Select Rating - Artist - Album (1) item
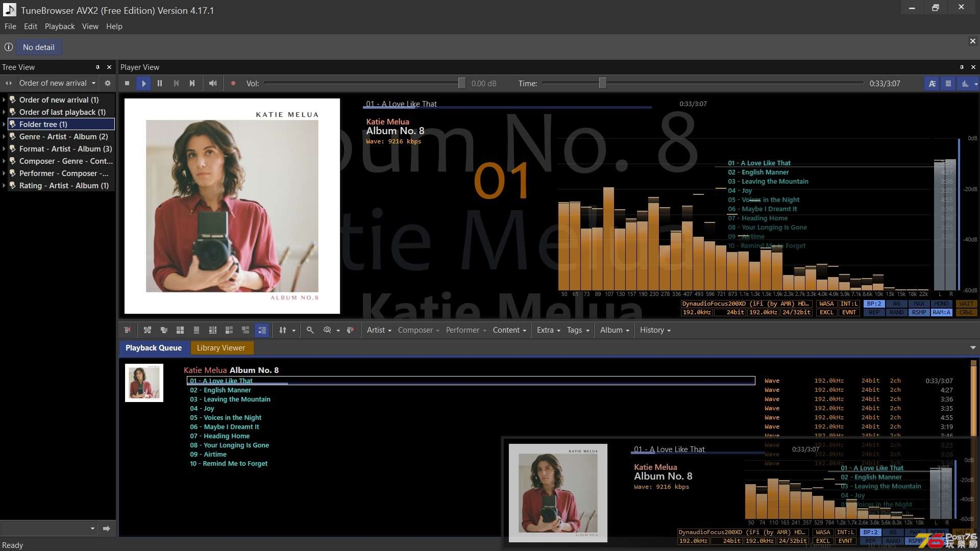 tap(64, 186)
